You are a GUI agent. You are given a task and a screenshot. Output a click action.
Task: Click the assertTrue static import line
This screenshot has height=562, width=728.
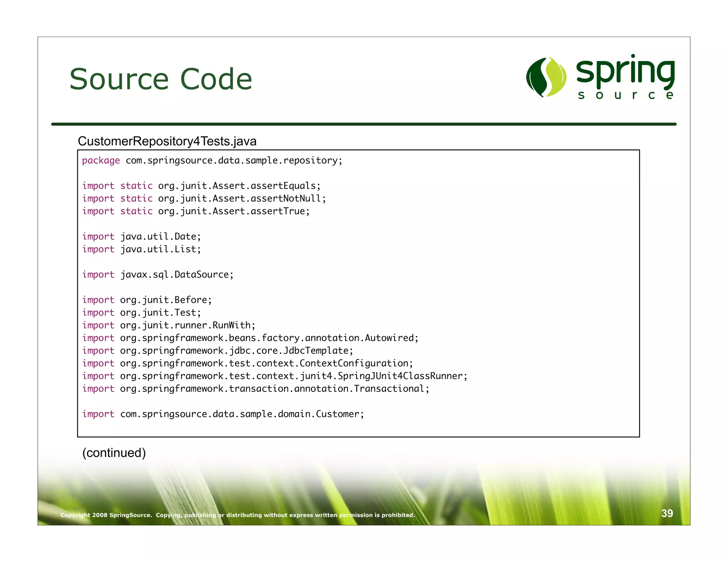[196, 211]
